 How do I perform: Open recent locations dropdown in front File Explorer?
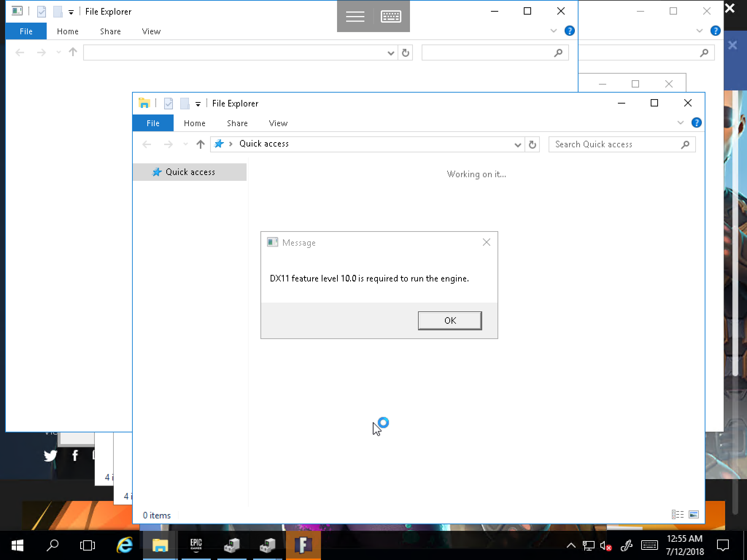pos(185,144)
